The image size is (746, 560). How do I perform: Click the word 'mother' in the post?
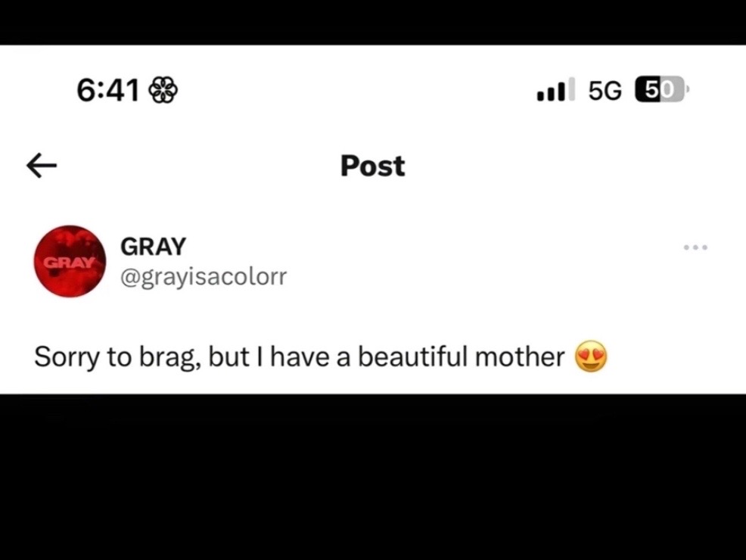(519, 357)
